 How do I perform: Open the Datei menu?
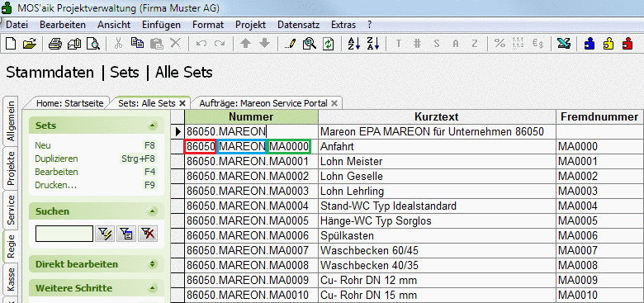coord(17,25)
